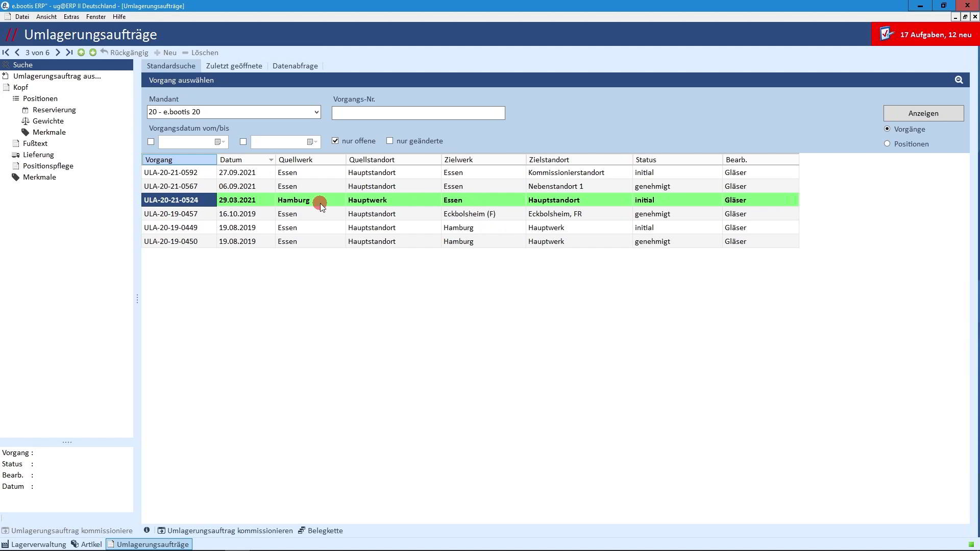Click the first green circular arrow icon
Image resolution: width=980 pixels, height=551 pixels.
[81, 53]
